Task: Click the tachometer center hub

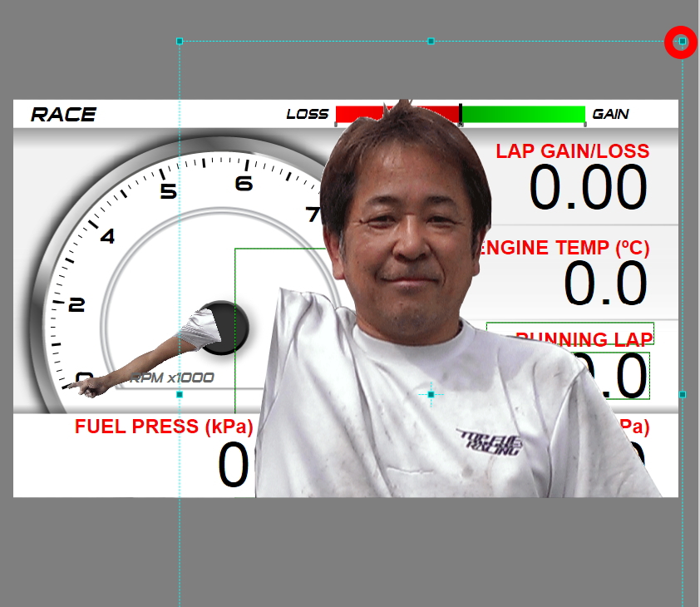Action: click(x=228, y=328)
